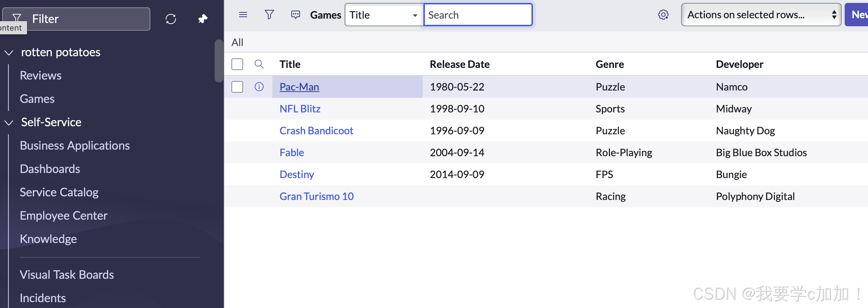Click the Filter navigator funnel icon
This screenshot has width=868, height=308.
(17, 18)
